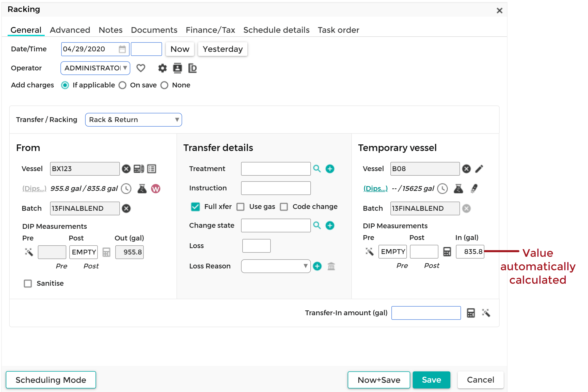Open the Task order tab

coord(338,30)
